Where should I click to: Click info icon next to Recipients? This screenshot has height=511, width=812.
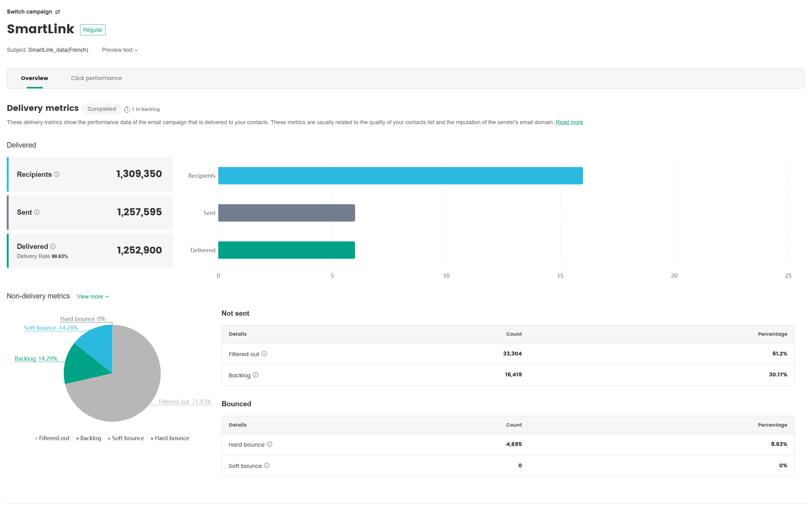[57, 174]
